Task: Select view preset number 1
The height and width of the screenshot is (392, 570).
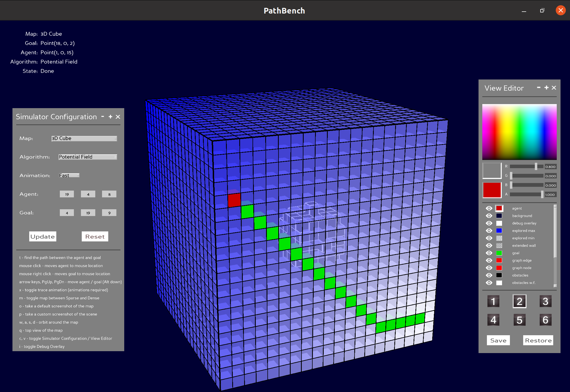Action: click(493, 301)
